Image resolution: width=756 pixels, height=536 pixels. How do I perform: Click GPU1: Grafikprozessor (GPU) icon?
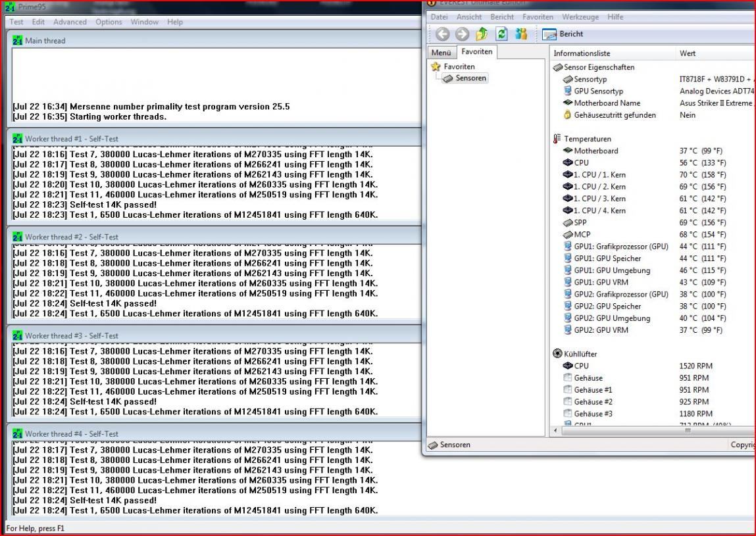click(x=567, y=247)
